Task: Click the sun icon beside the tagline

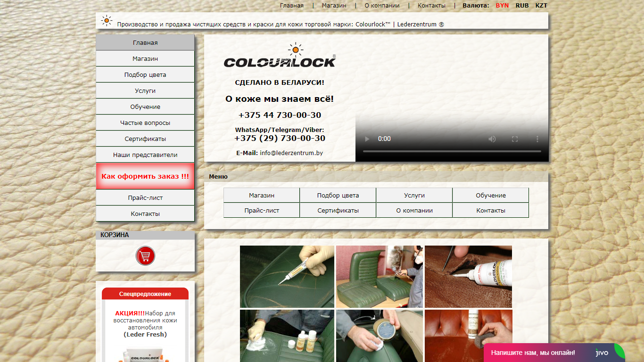Action: [x=107, y=20]
